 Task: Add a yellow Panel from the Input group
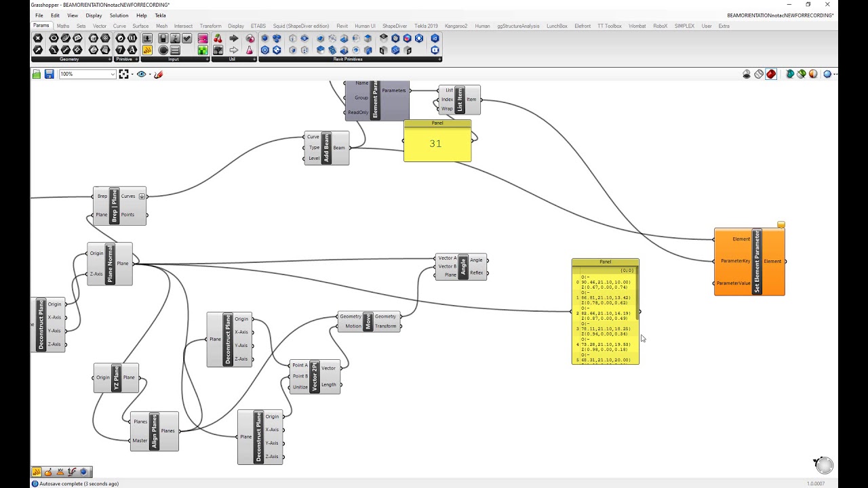147,49
